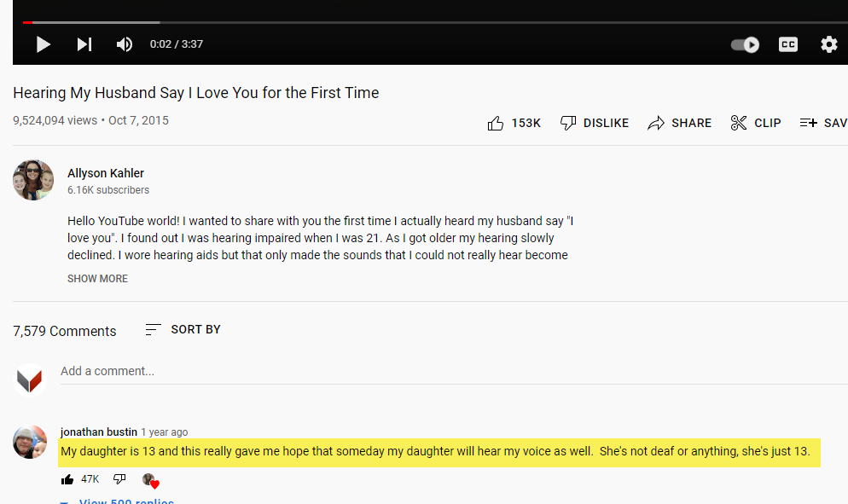
Task: Turn on closed captions
Action: (788, 44)
